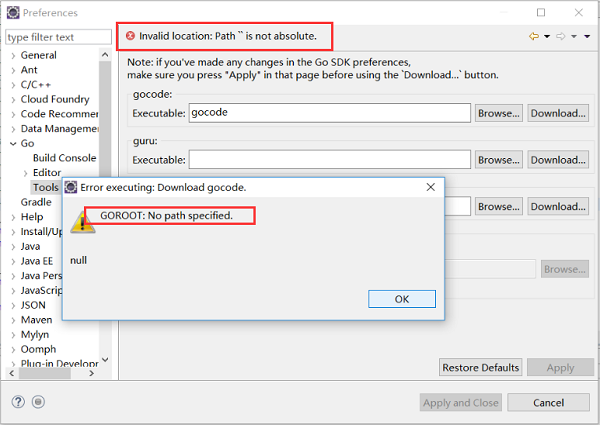Select Java EE preference category
This screenshot has height=425, width=600.
click(37, 261)
